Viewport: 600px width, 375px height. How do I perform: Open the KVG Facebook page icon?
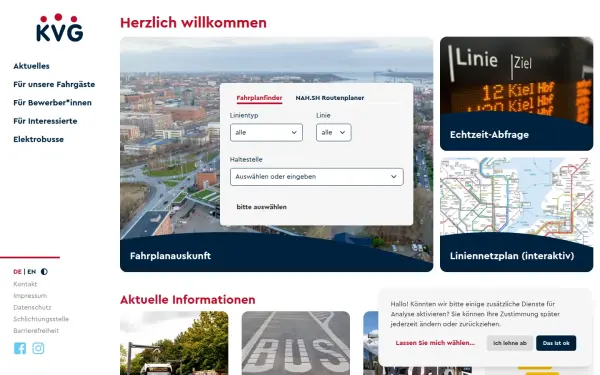pyautogui.click(x=20, y=348)
